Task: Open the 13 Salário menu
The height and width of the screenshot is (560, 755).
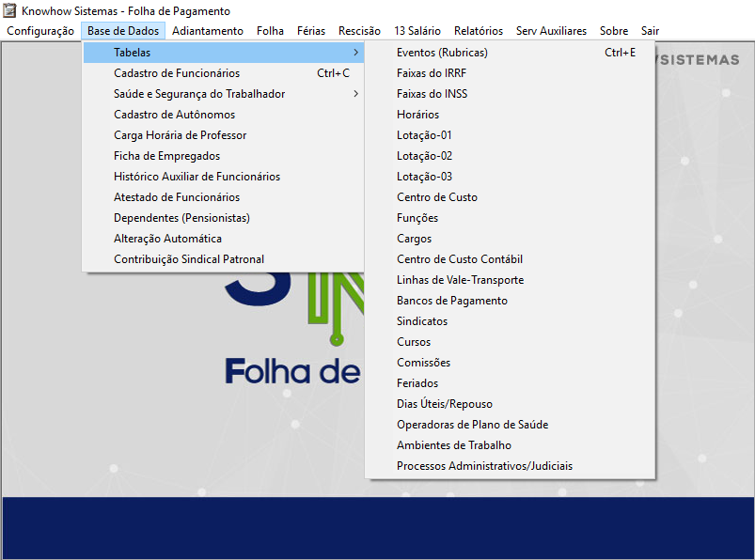Action: pyautogui.click(x=417, y=31)
